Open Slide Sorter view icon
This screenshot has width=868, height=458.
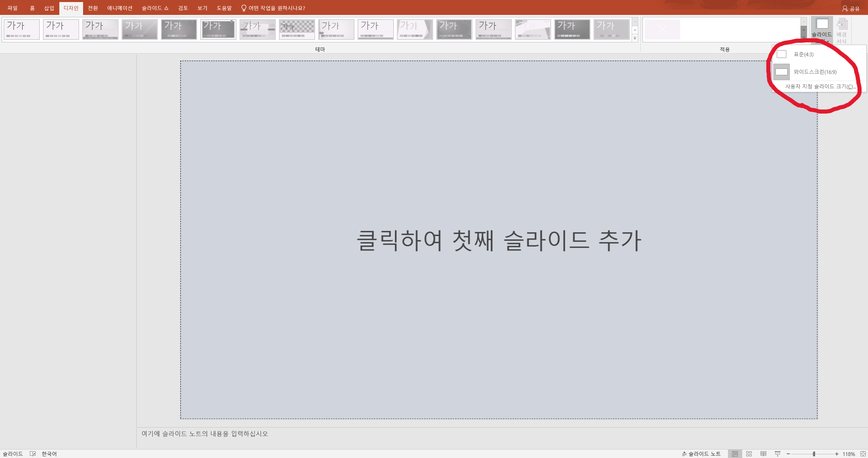coord(749,454)
